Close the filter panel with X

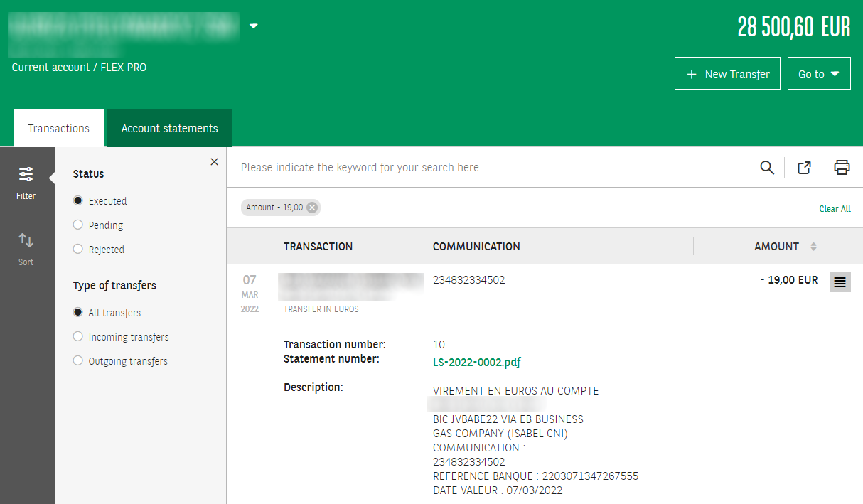(214, 162)
